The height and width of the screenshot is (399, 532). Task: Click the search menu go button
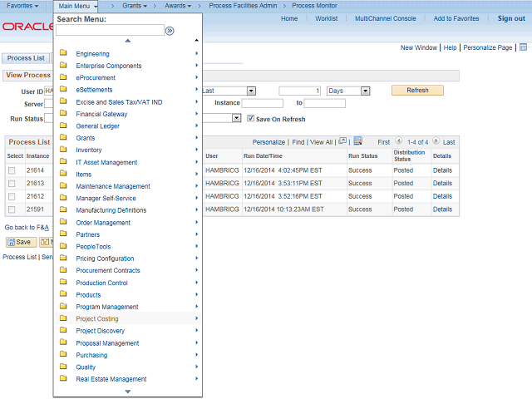tap(170, 31)
